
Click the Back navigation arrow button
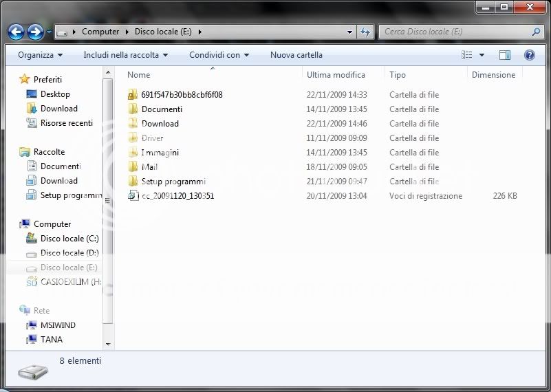(x=16, y=32)
